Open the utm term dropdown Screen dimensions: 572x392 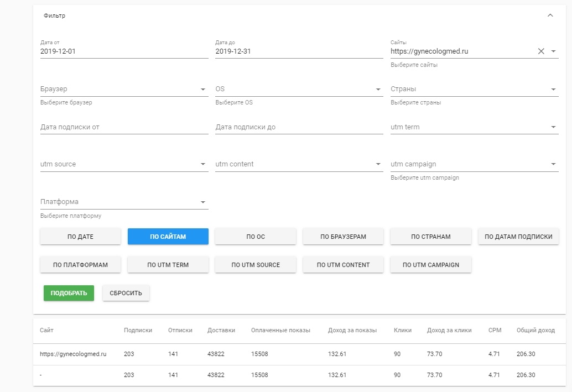pyautogui.click(x=553, y=127)
